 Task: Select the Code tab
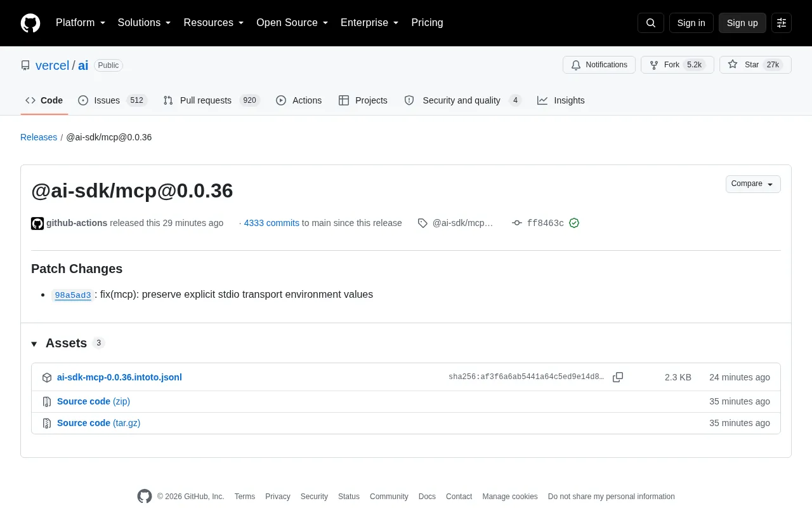(x=44, y=100)
